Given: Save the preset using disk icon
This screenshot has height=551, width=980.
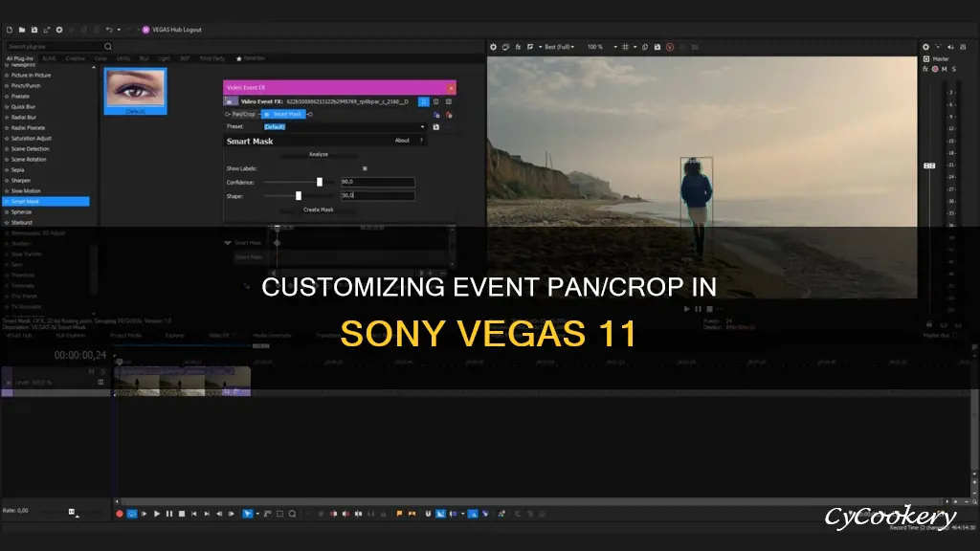Looking at the screenshot, I should coord(436,127).
